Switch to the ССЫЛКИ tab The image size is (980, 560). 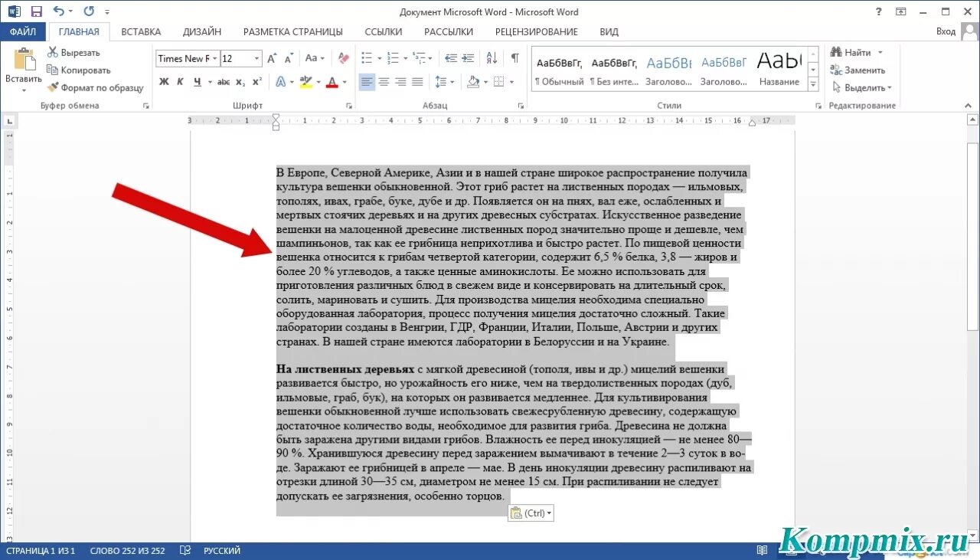point(384,31)
